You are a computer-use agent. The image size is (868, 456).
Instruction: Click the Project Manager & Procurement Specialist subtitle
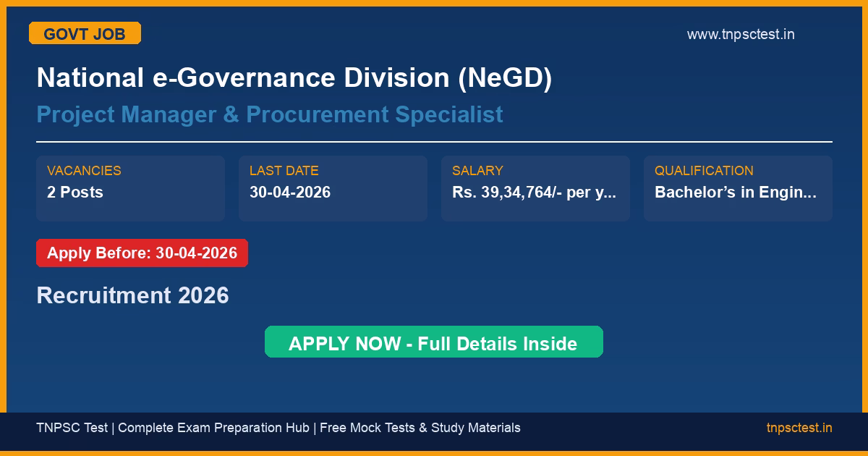click(x=269, y=114)
